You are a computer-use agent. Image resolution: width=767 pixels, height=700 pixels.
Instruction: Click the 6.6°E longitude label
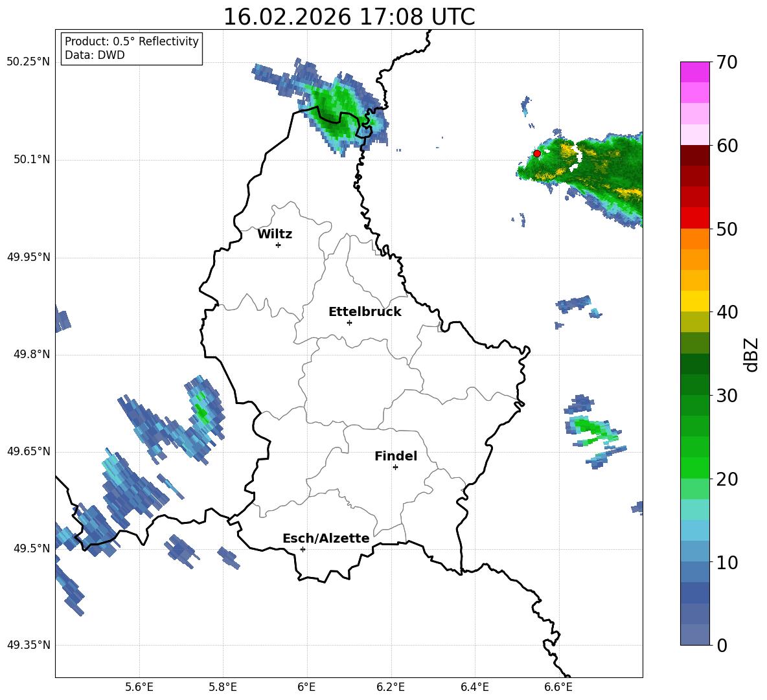pos(558,687)
